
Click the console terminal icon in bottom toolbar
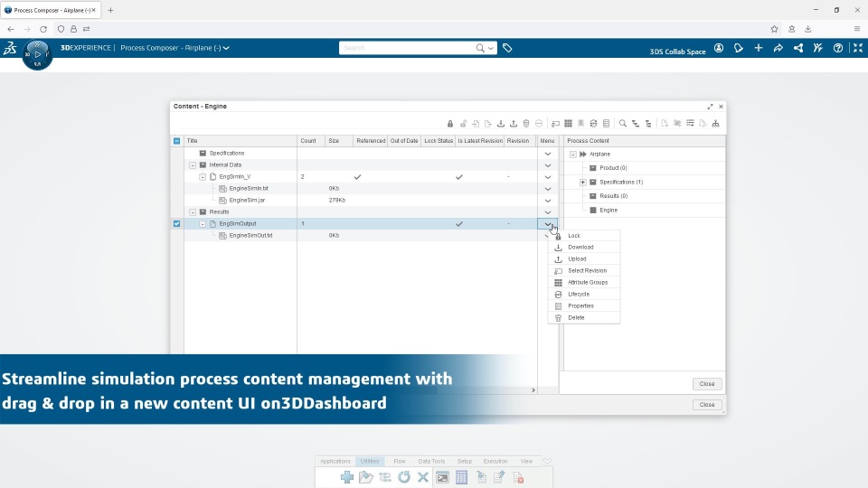pyautogui.click(x=442, y=477)
